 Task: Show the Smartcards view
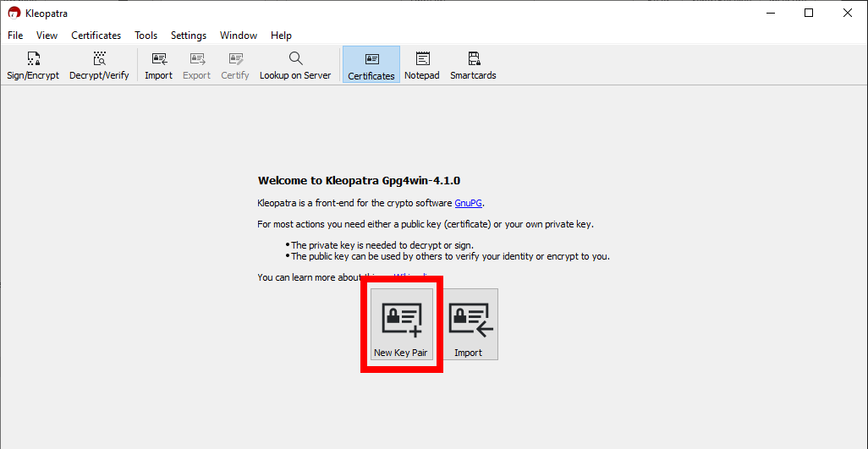pyautogui.click(x=473, y=65)
